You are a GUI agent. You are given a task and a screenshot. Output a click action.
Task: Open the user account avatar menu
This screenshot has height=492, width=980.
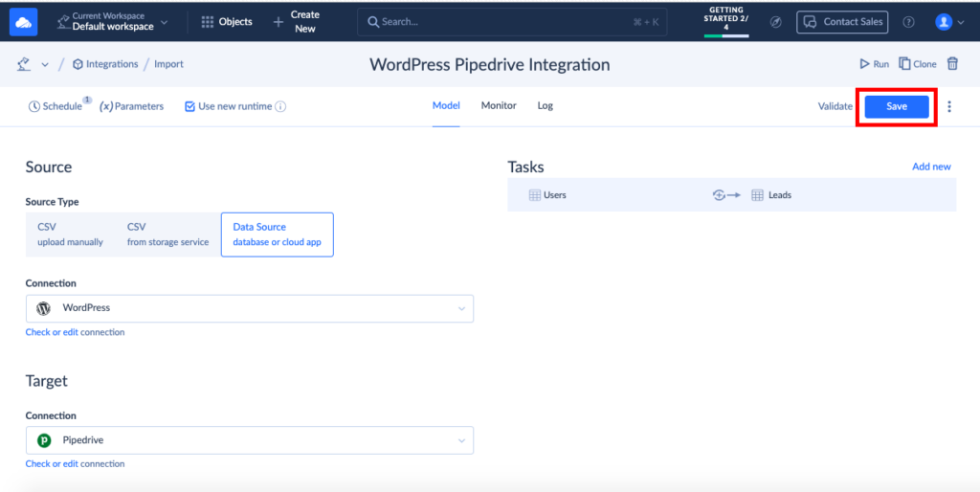(943, 22)
